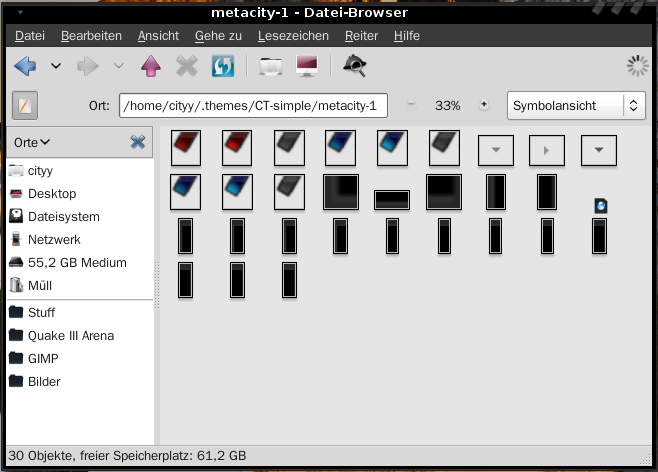This screenshot has height=472, width=658.
Task: Open the Stuff bookmark folder
Action: (x=80, y=313)
